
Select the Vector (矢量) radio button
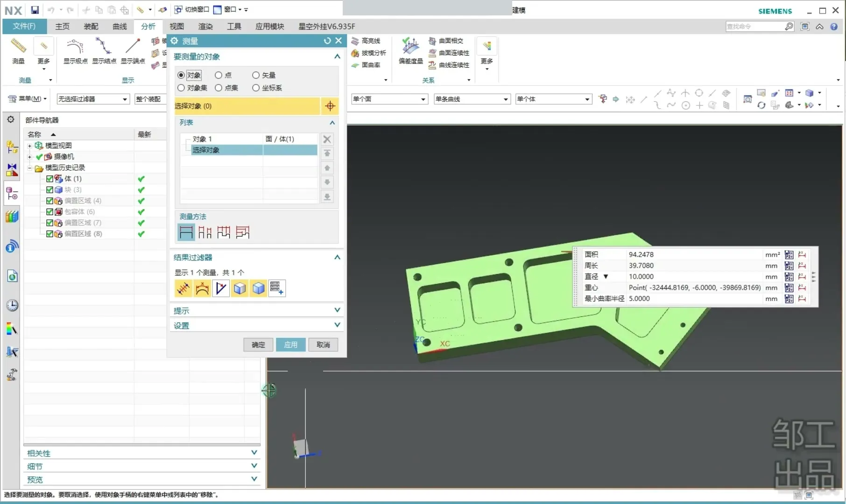point(256,75)
